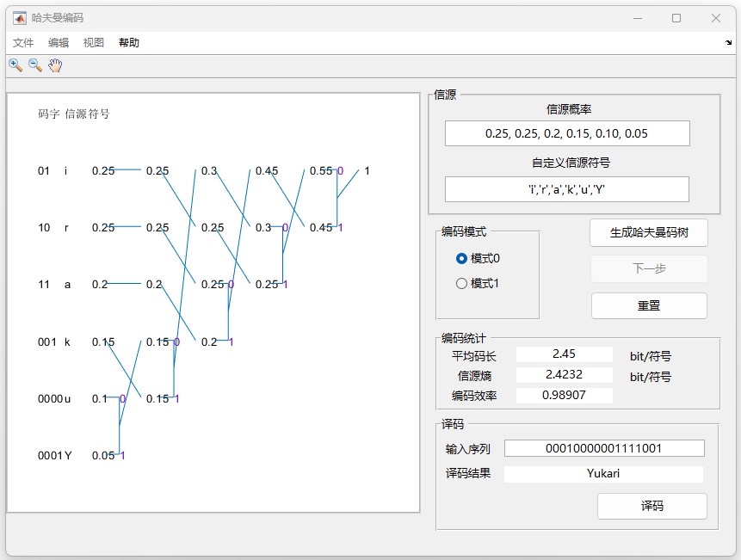Click codeword 0001 for symbol Y
This screenshot has height=560, width=741.
click(50, 456)
